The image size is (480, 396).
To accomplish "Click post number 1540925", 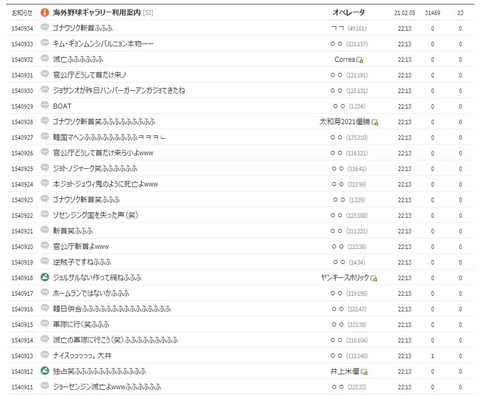I will pyautogui.click(x=22, y=169).
